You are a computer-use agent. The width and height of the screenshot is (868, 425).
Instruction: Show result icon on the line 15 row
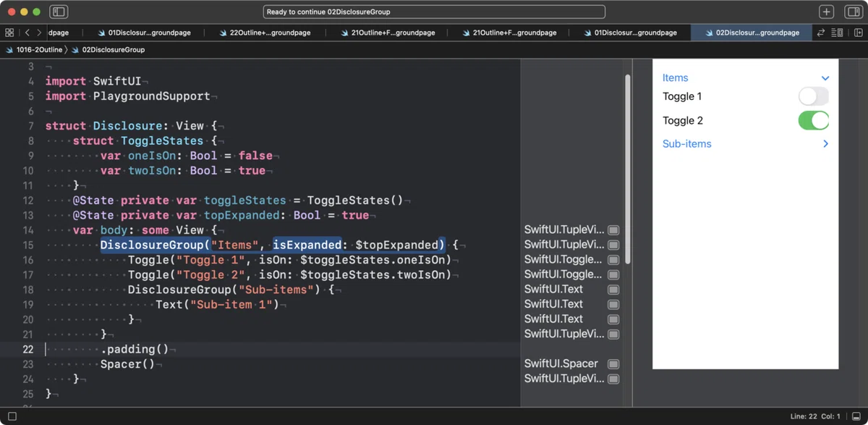point(613,245)
